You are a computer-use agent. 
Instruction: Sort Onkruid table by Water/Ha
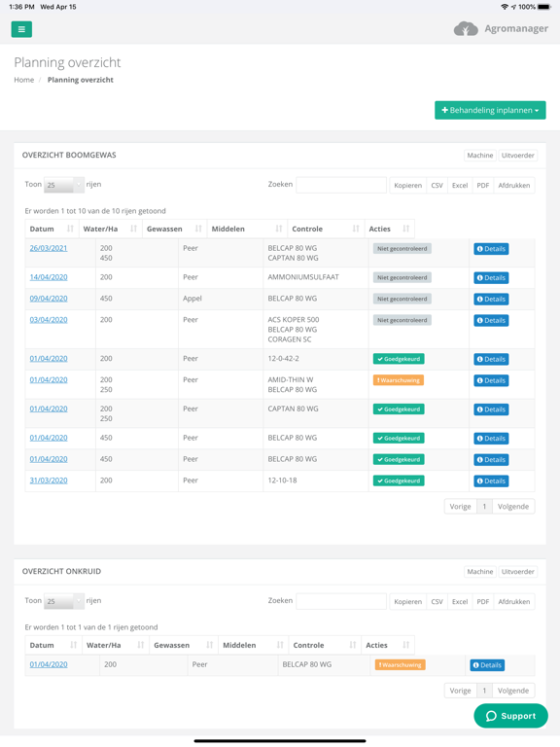coord(116,645)
